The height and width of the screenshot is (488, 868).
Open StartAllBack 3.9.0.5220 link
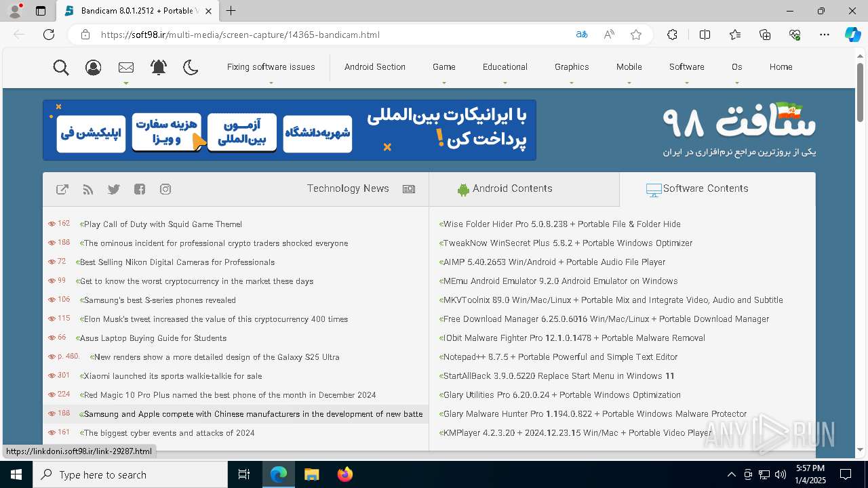558,376
